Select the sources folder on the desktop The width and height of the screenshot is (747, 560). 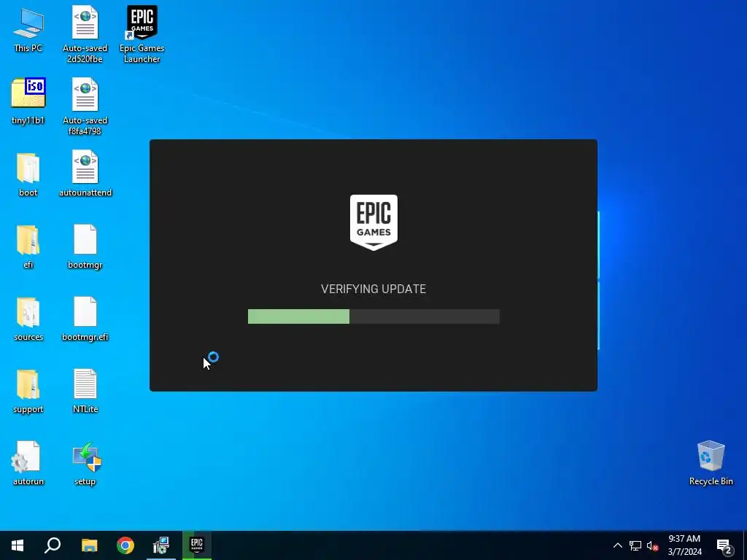click(x=28, y=319)
